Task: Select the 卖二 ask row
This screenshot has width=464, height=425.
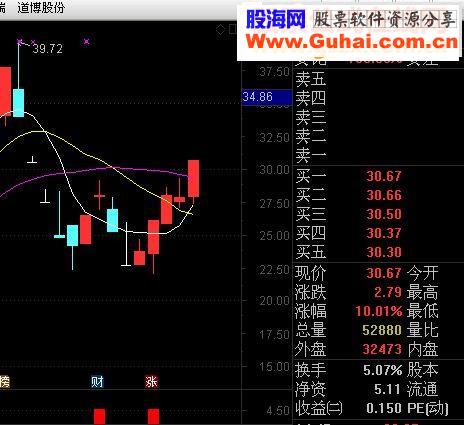Action: 378,136
